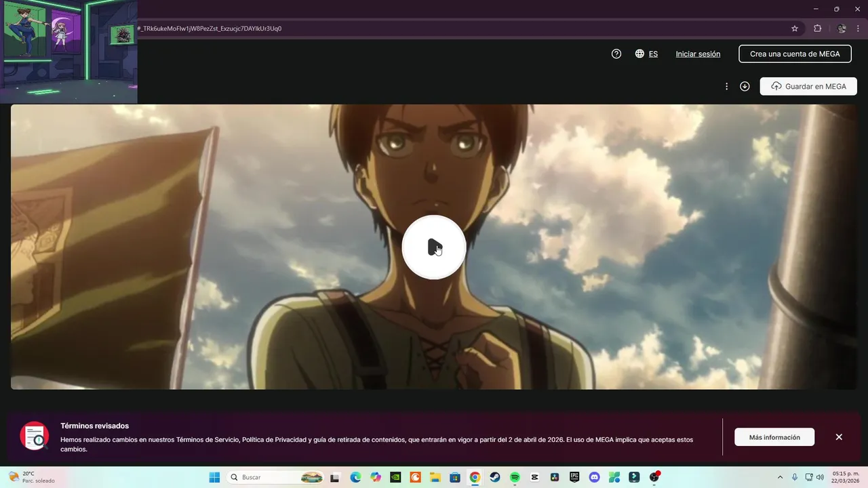Open Copilot from the taskbar
Viewport: 868px width, 488px height.
coord(376,477)
